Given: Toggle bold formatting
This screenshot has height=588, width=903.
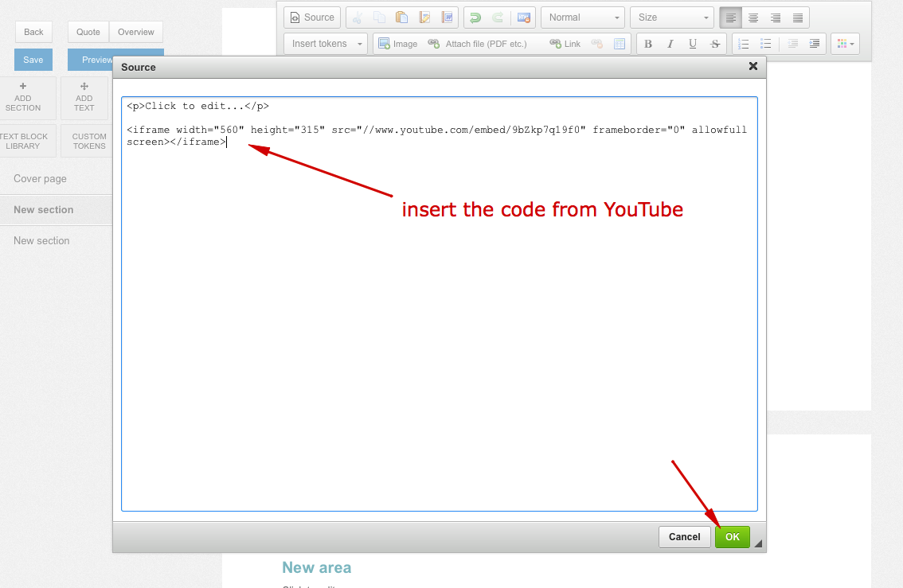Looking at the screenshot, I should click(648, 44).
